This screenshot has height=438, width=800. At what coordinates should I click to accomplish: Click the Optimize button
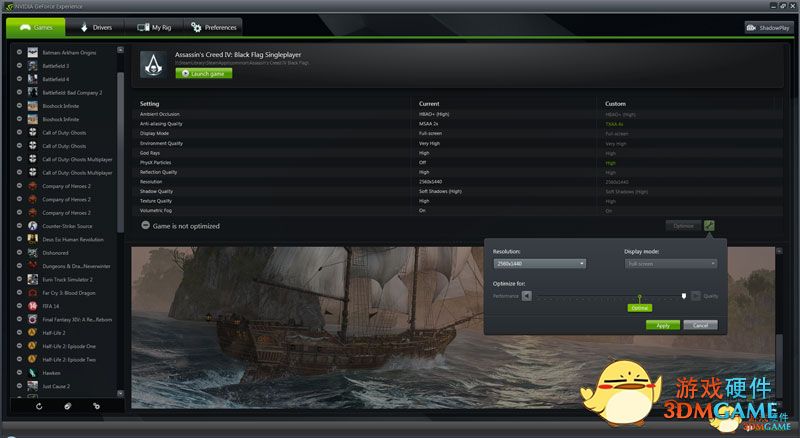pyautogui.click(x=683, y=226)
